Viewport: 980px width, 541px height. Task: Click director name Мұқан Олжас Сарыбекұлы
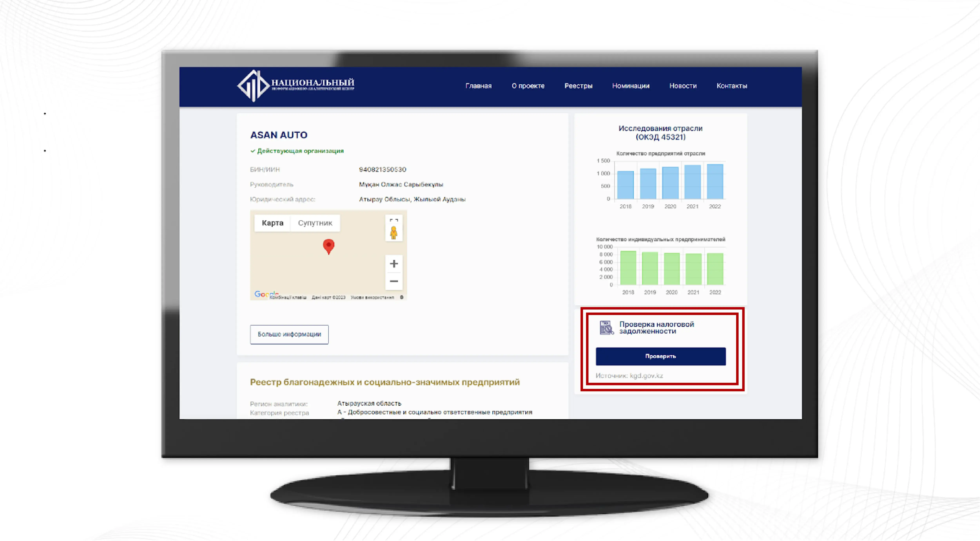tap(401, 184)
